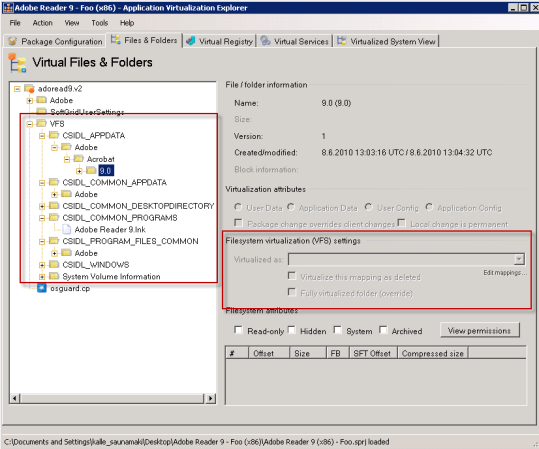Image resolution: width=539 pixels, height=449 pixels.
Task: Click the Size column header
Action: [x=308, y=353]
